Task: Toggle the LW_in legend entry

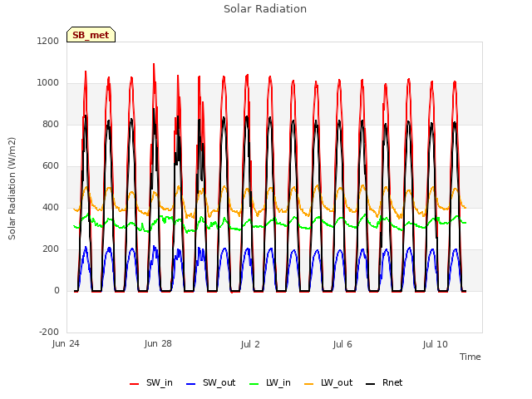Action: click(270, 383)
